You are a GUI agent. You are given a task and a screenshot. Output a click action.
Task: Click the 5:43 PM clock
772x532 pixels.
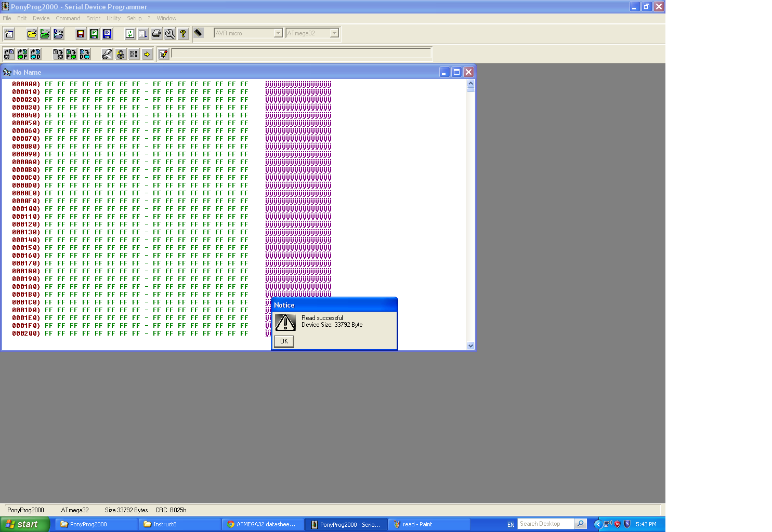(646, 524)
